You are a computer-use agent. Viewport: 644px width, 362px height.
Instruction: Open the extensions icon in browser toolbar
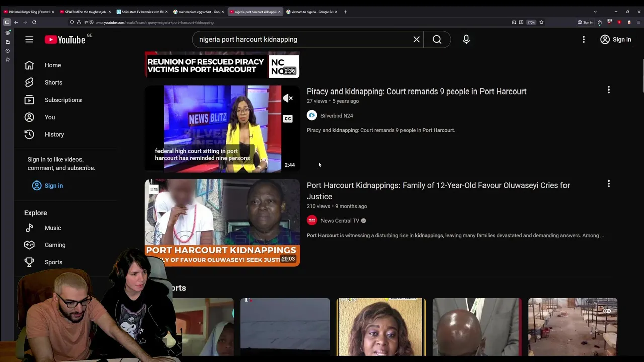click(x=600, y=22)
